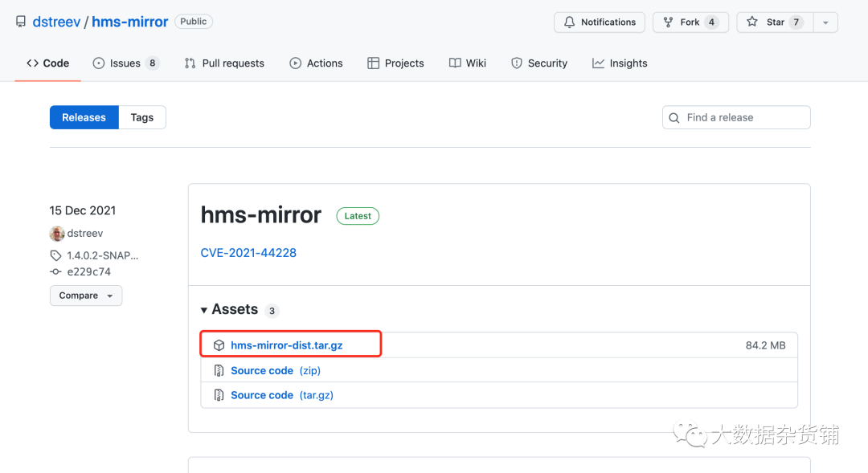
Task: Click the Star count 7 badge
Action: click(x=796, y=22)
